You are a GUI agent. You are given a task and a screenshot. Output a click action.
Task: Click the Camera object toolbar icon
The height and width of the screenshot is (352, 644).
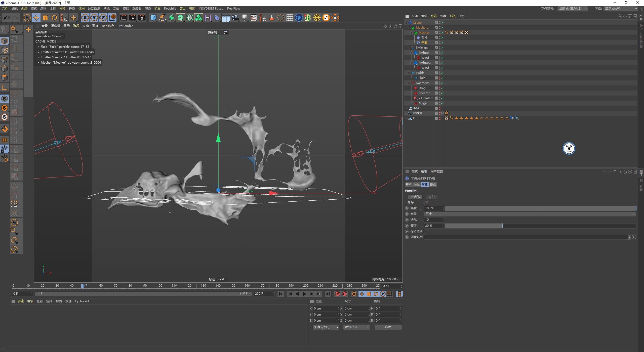point(235,18)
